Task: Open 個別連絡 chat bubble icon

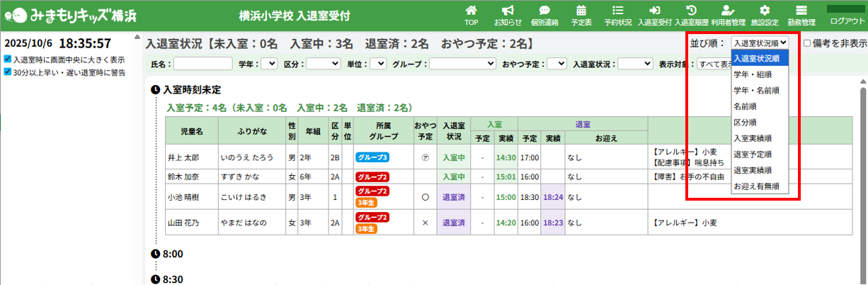Action: pyautogui.click(x=544, y=11)
